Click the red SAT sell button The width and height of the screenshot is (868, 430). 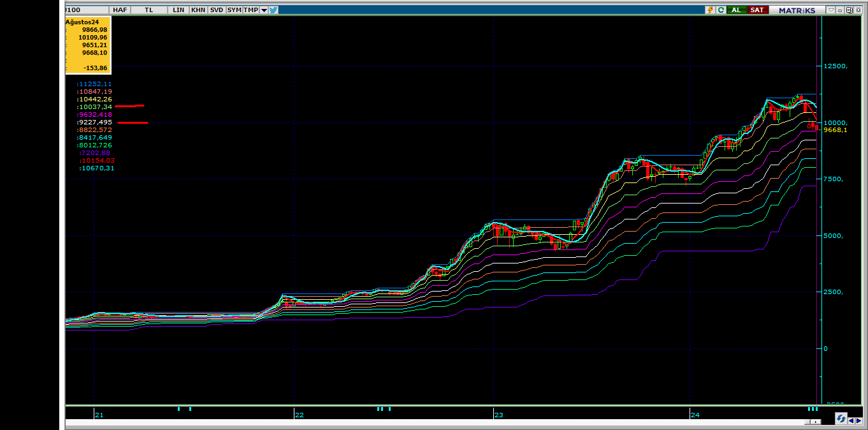point(757,10)
